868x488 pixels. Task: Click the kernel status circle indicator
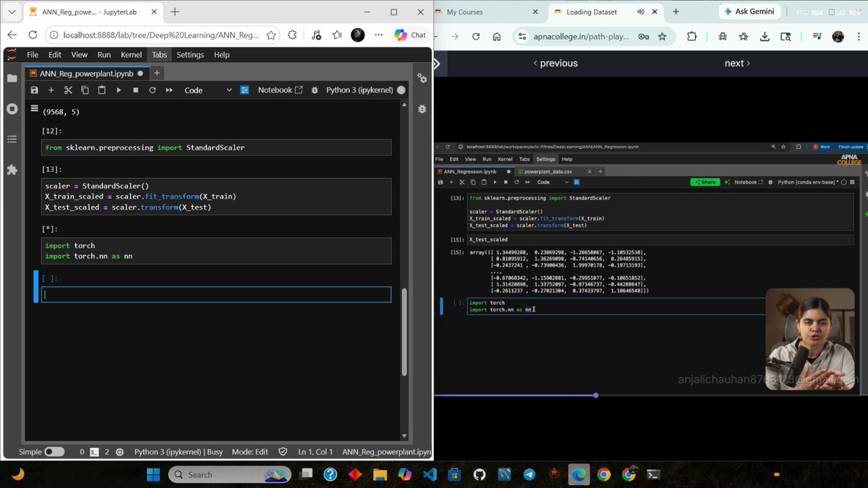tap(401, 90)
